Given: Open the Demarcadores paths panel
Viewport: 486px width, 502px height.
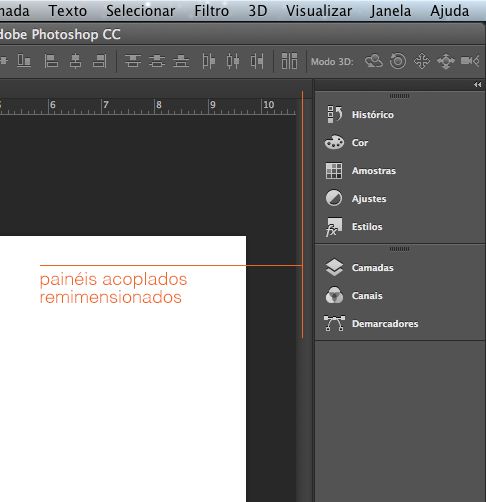Looking at the screenshot, I should (371, 323).
